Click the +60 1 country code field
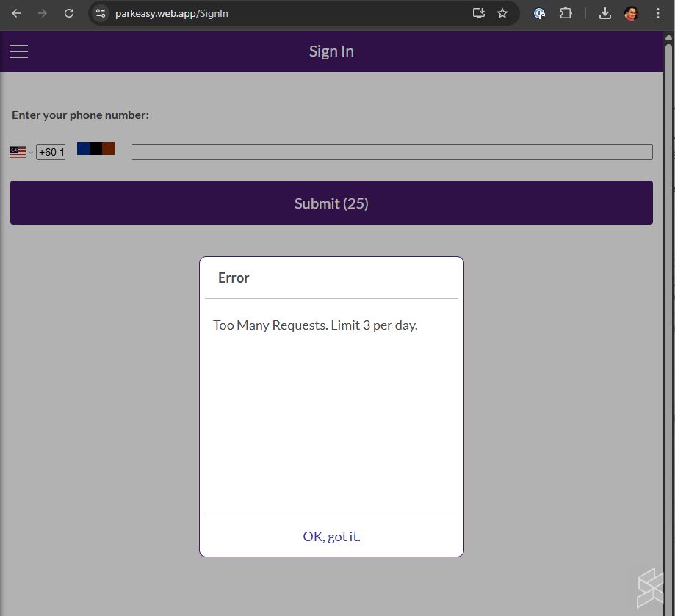 point(51,152)
